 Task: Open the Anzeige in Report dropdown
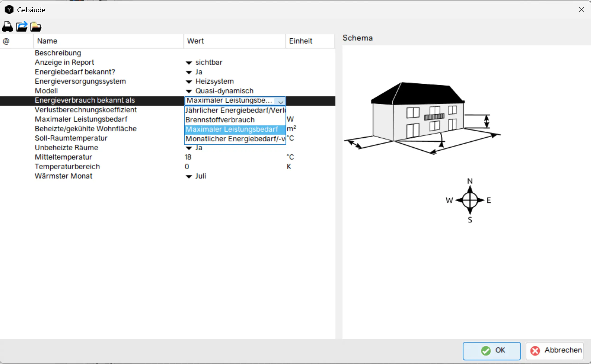coord(189,63)
